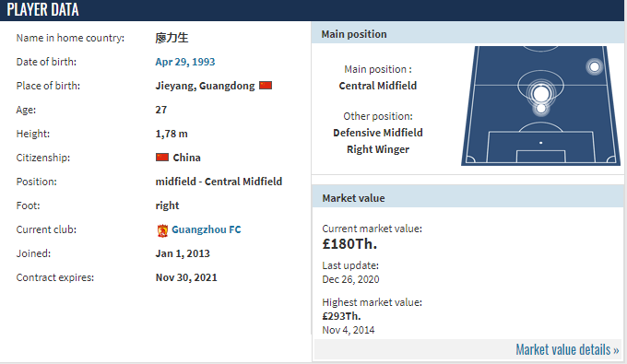Image resolution: width=627 pixels, height=364 pixels.
Task: Click the £180Th. current market value
Action: pyautogui.click(x=349, y=243)
